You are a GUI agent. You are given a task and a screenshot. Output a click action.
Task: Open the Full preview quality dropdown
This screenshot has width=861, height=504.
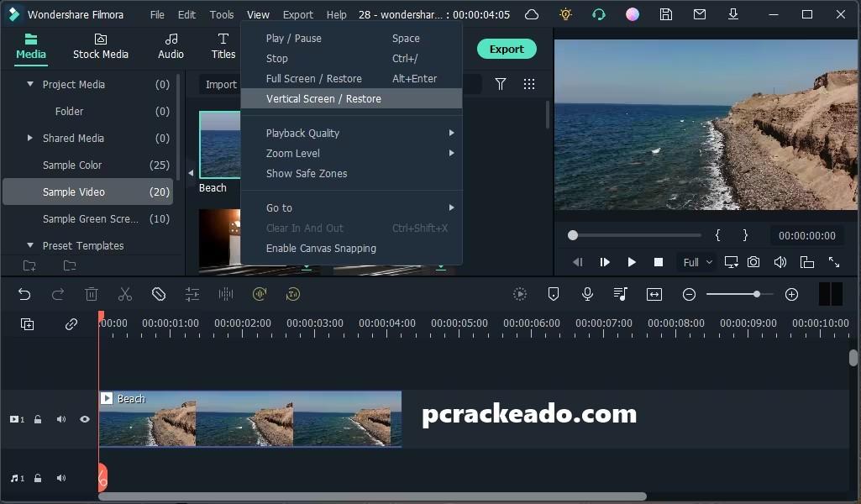(x=697, y=262)
